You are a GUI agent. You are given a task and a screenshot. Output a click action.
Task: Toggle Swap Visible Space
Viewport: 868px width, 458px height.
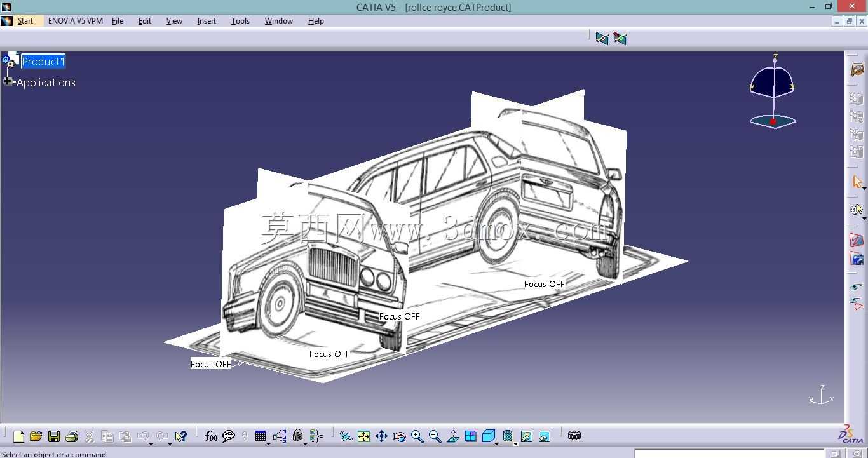[545, 436]
